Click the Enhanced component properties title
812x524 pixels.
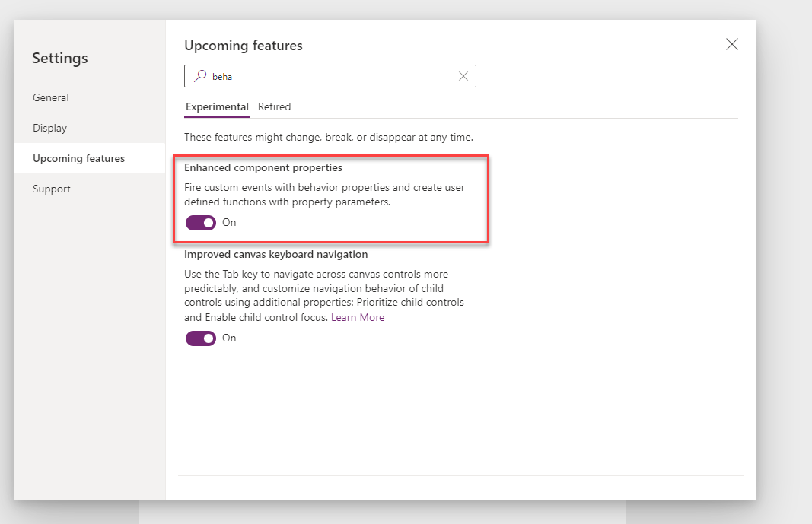click(x=263, y=167)
